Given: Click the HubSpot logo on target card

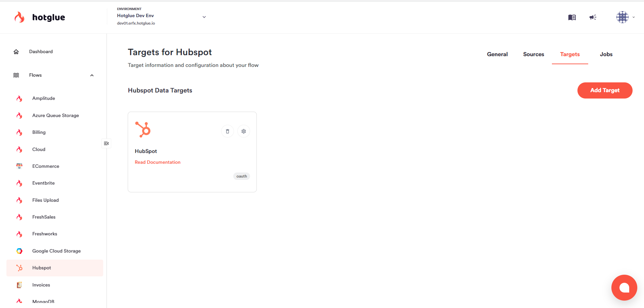Looking at the screenshot, I should (143, 129).
